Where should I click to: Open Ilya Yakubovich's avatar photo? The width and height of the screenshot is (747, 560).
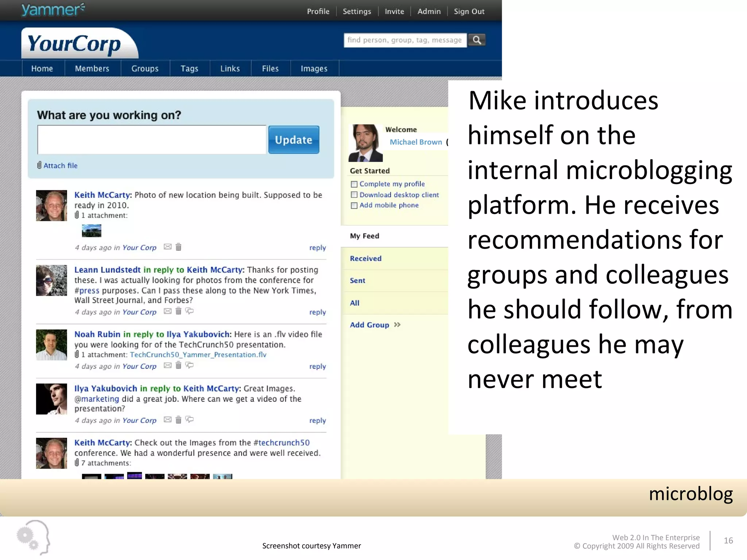click(51, 399)
